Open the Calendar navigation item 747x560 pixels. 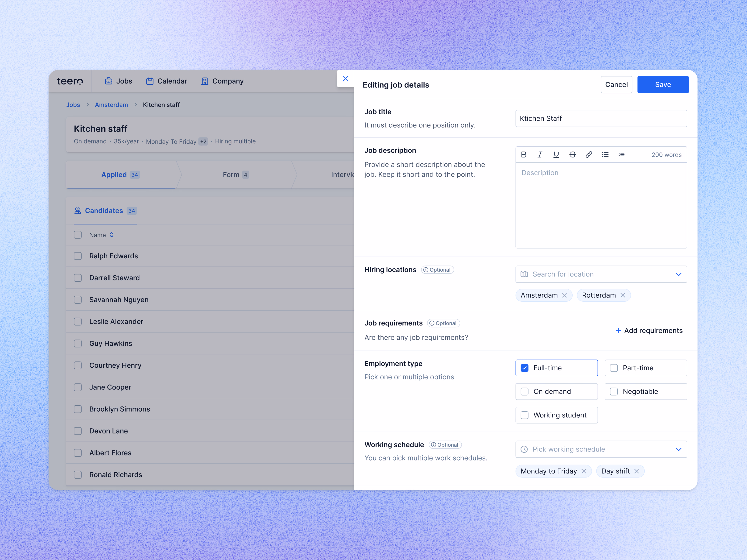coord(166,81)
